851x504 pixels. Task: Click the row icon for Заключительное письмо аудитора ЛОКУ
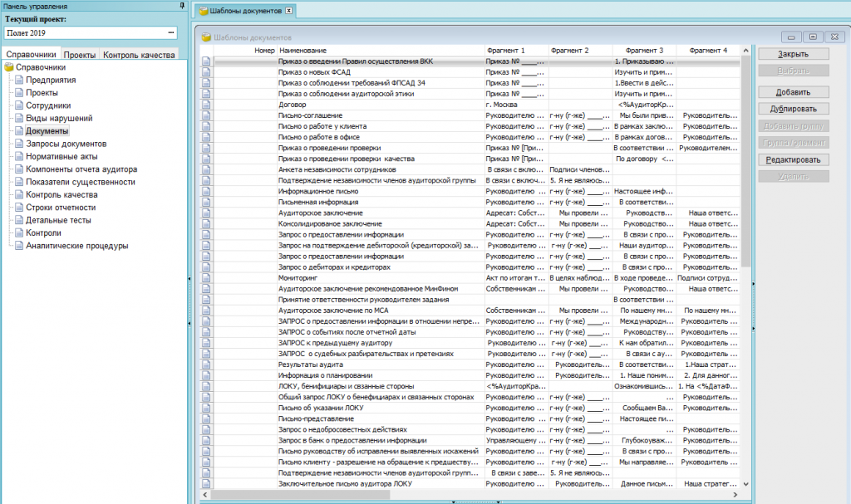coord(206,484)
